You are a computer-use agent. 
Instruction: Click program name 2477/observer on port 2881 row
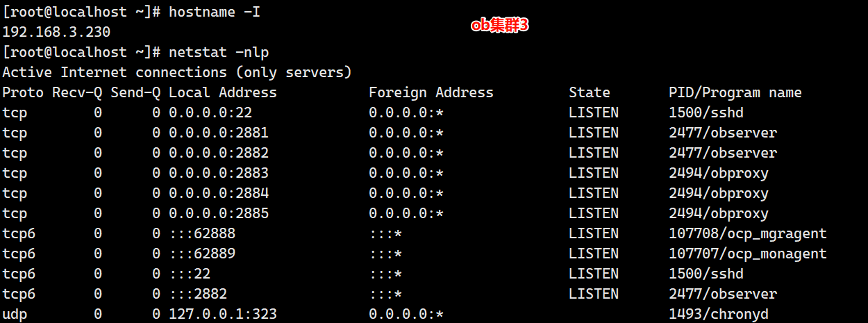[723, 133]
